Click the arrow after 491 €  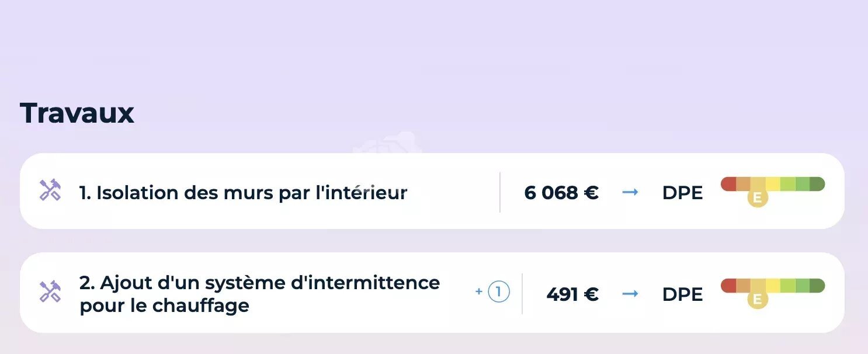630,294
